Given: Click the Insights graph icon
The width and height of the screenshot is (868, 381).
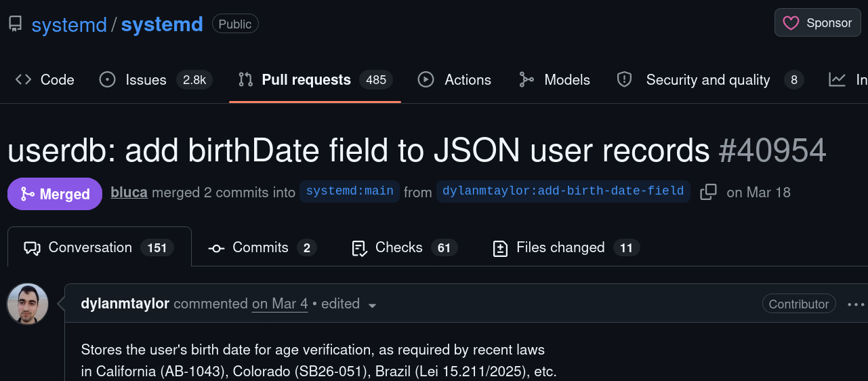Looking at the screenshot, I should (x=838, y=80).
